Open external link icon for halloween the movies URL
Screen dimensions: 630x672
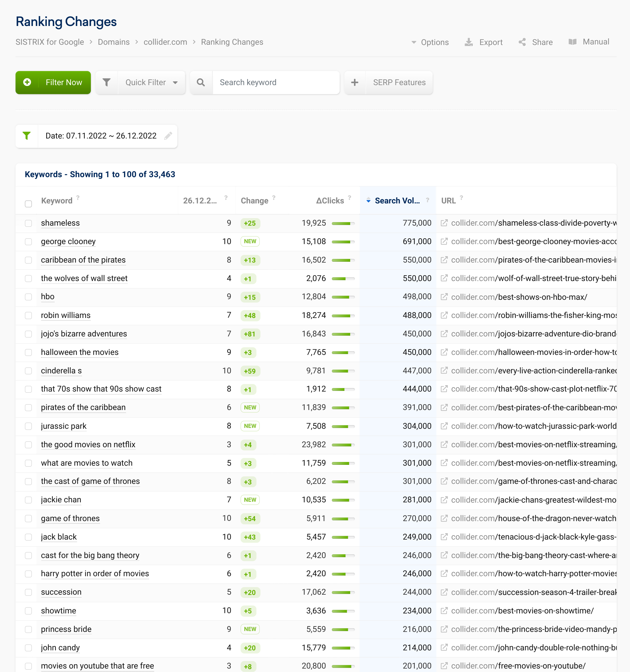445,352
